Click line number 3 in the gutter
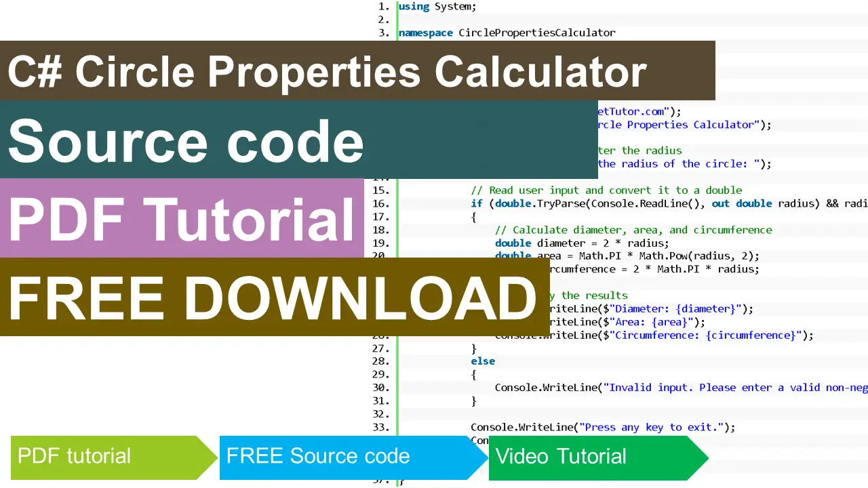Image resolution: width=868 pixels, height=488 pixels. pyautogui.click(x=383, y=33)
